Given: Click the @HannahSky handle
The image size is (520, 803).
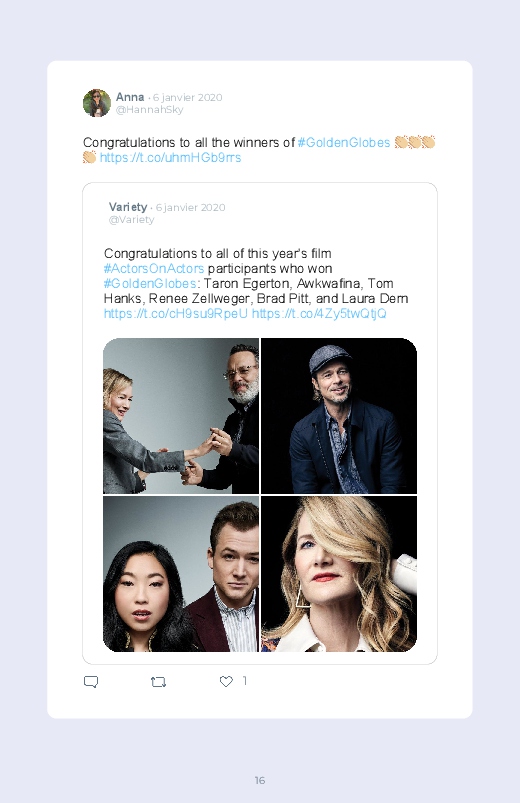Looking at the screenshot, I should click(x=150, y=110).
